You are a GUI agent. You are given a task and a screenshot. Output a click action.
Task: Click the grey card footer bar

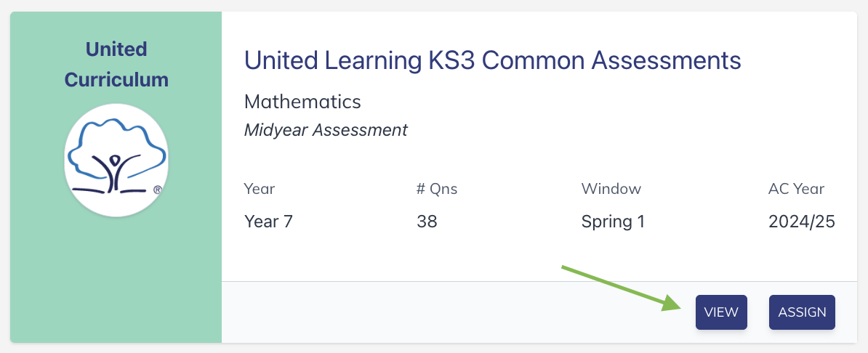(x=436, y=312)
